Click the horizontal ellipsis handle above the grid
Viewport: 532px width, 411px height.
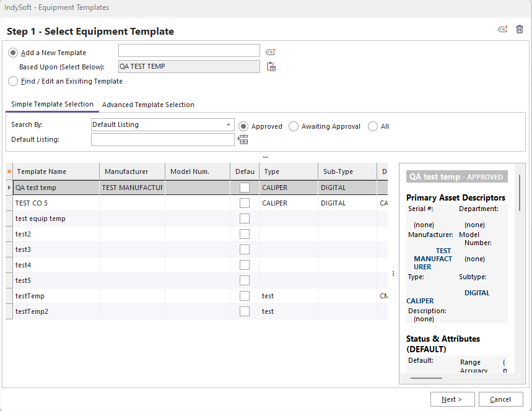(x=265, y=157)
